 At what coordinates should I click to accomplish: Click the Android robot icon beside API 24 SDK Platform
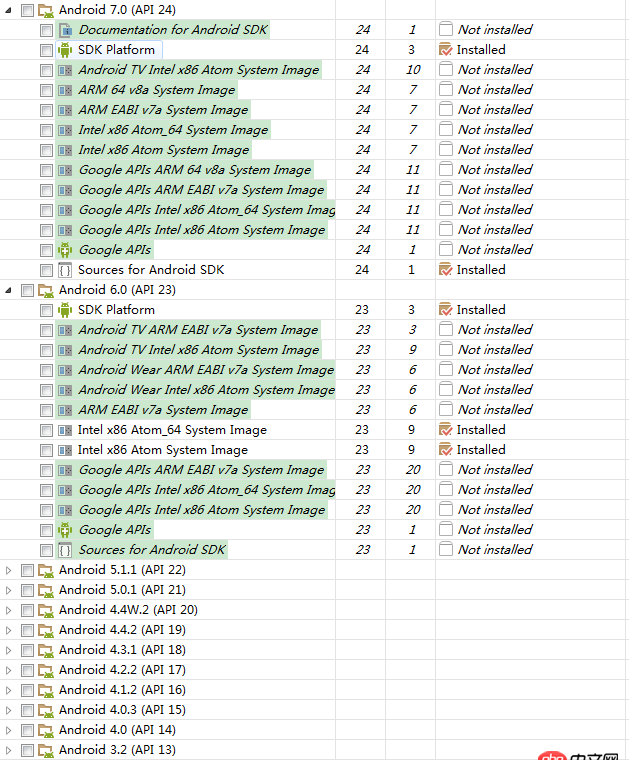tap(65, 50)
